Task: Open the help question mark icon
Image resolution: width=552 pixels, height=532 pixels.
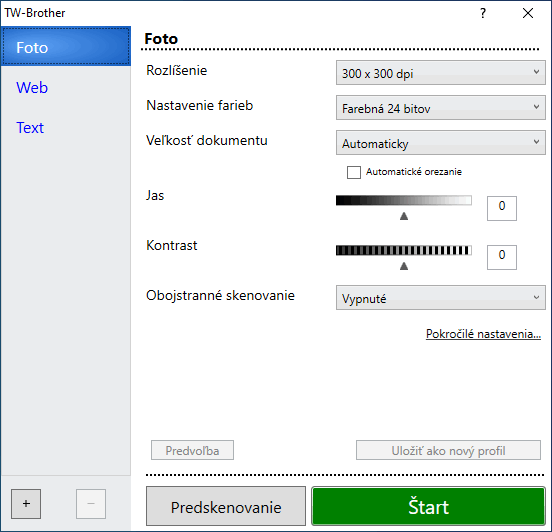Action: click(483, 13)
